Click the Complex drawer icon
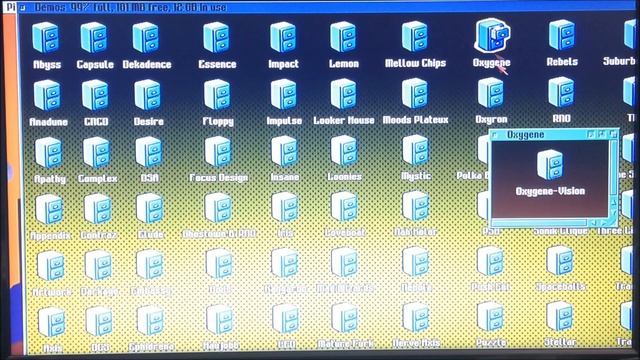 coord(97,153)
